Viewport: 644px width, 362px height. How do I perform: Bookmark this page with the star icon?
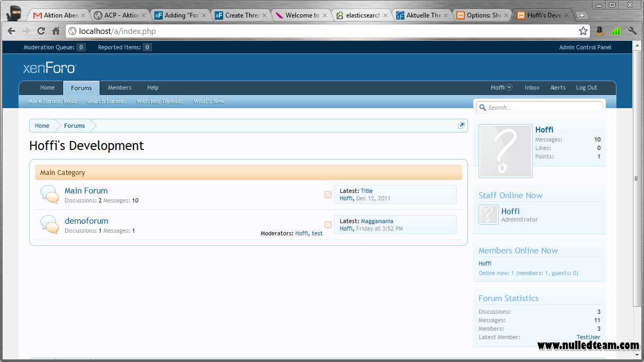pos(583,31)
